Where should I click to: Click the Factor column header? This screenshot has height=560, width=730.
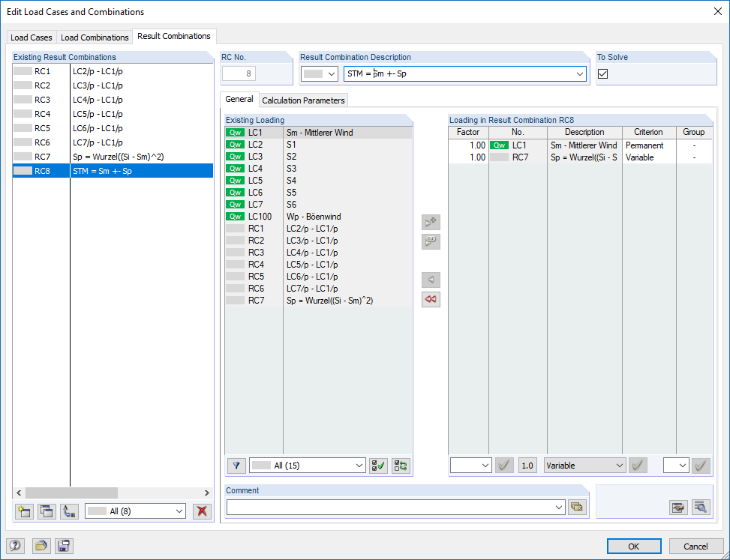click(x=468, y=132)
